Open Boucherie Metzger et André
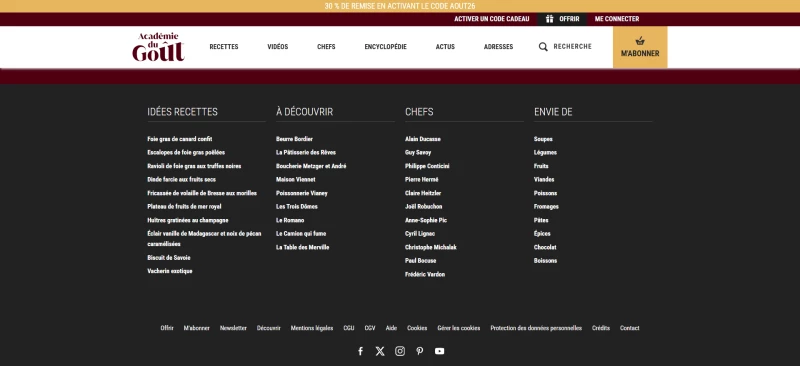 [x=311, y=166]
